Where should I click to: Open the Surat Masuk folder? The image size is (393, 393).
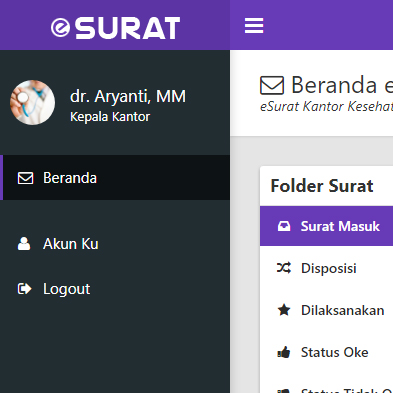326,226
